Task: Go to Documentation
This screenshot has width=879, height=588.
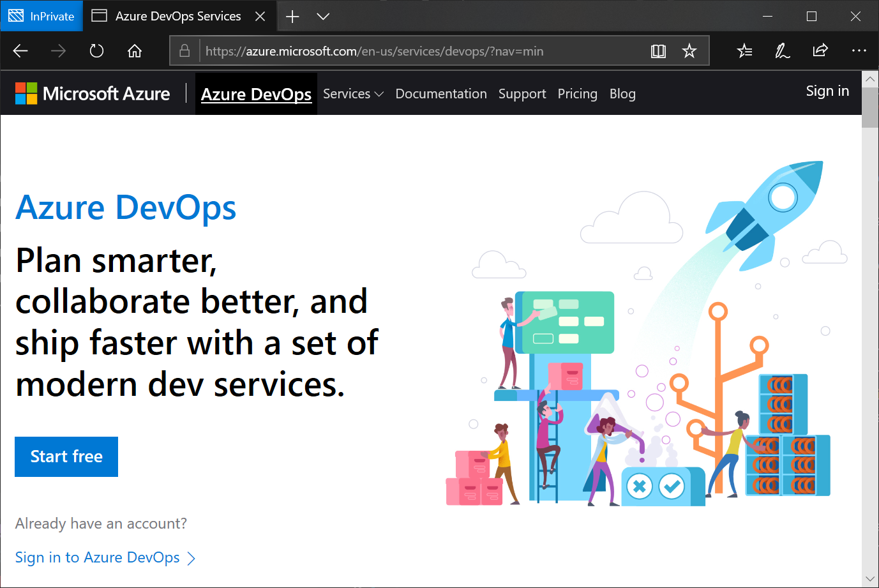Action: (x=441, y=94)
